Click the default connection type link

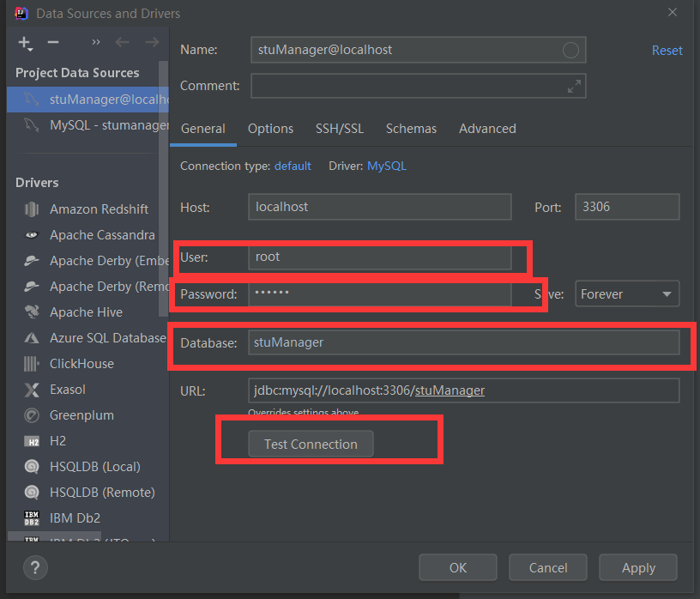pos(293,166)
